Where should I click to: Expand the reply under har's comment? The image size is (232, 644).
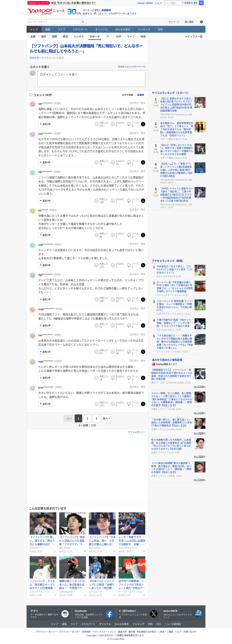tap(45, 352)
